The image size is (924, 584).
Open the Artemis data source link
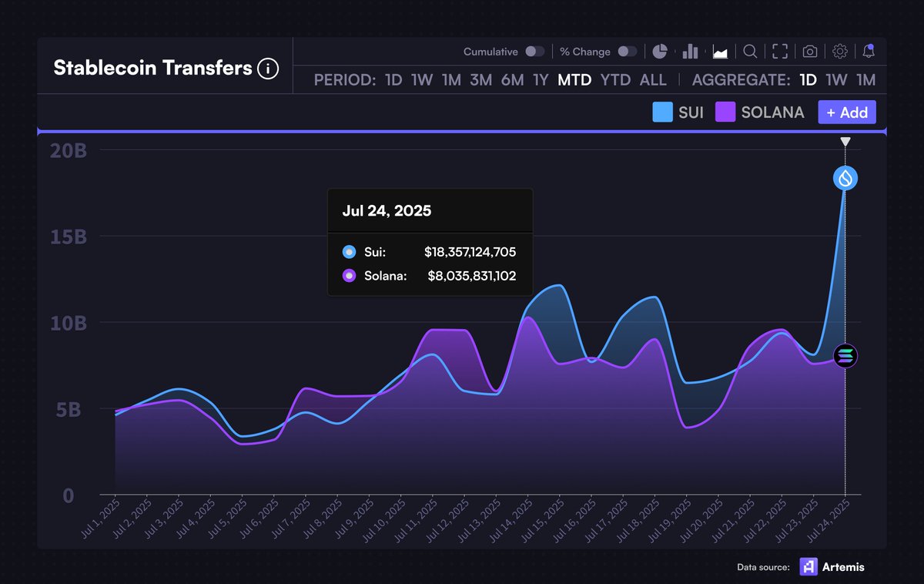click(x=842, y=567)
